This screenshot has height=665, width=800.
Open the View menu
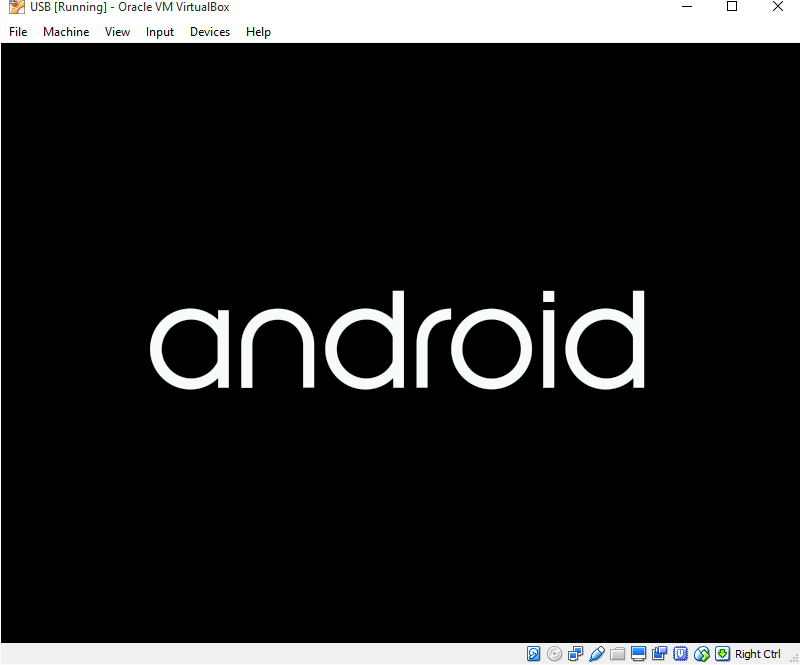(117, 32)
